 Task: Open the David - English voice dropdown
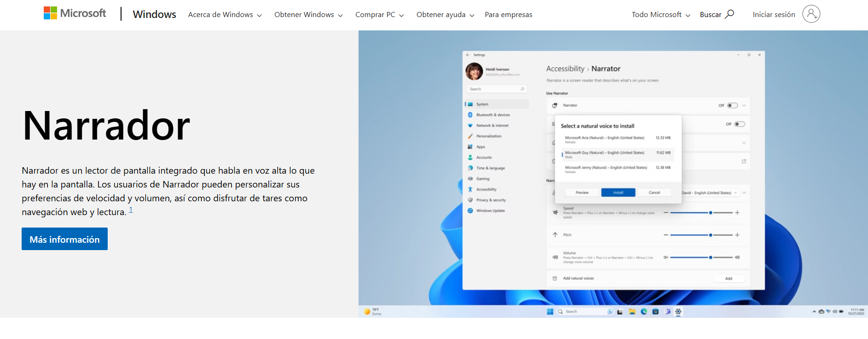coord(709,193)
